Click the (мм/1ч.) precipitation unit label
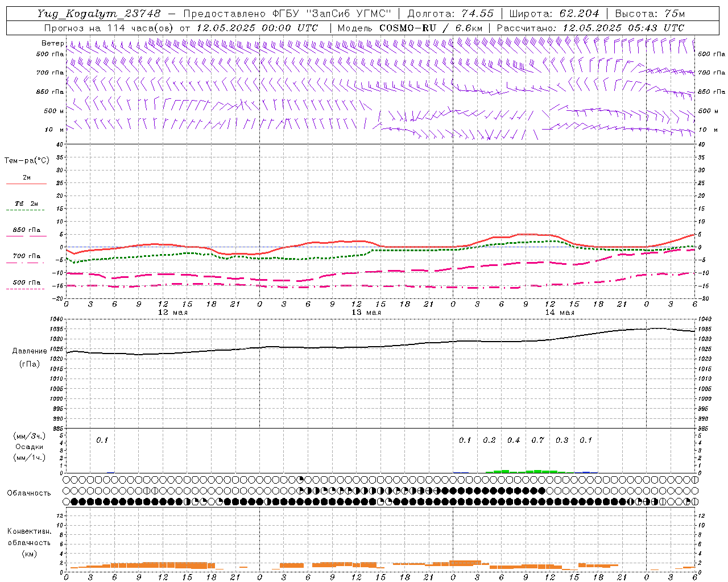Image resolution: width=728 pixels, height=582 pixels. point(30,458)
